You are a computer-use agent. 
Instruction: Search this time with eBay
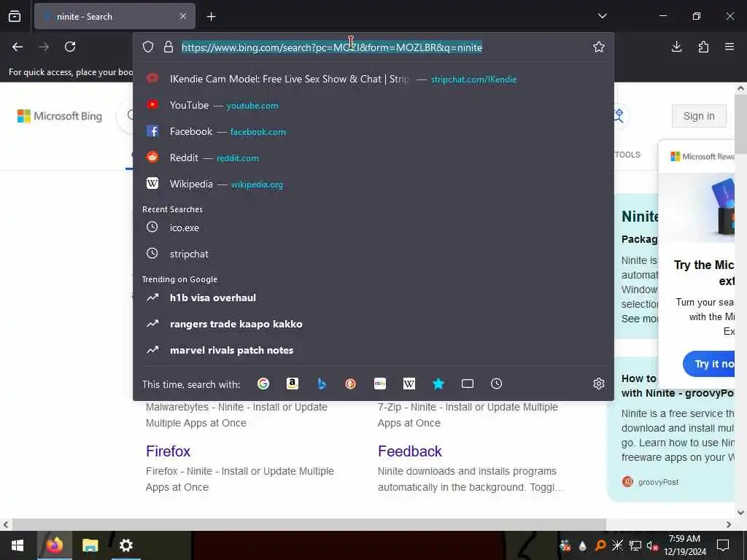tap(379, 384)
